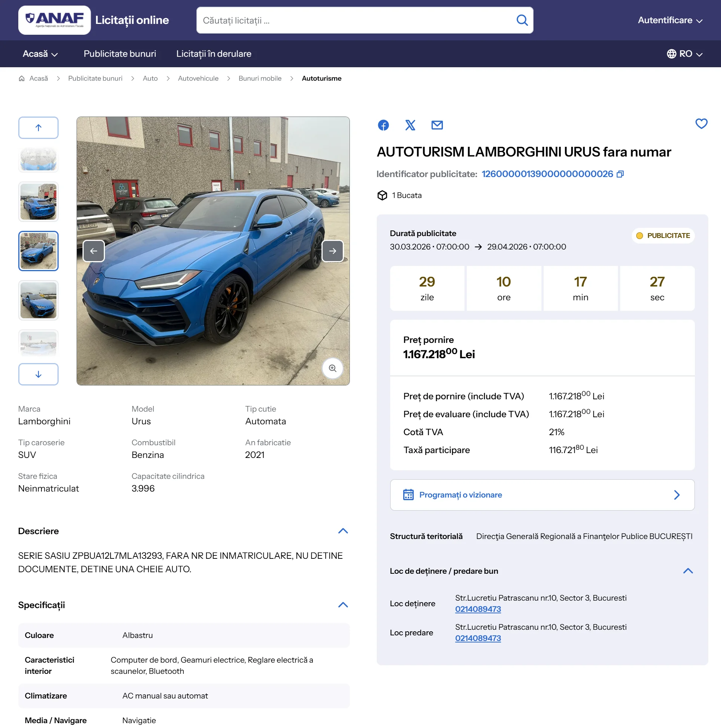The height and width of the screenshot is (728, 721).
Task: Collapse the Descriere section
Action: tap(343, 531)
